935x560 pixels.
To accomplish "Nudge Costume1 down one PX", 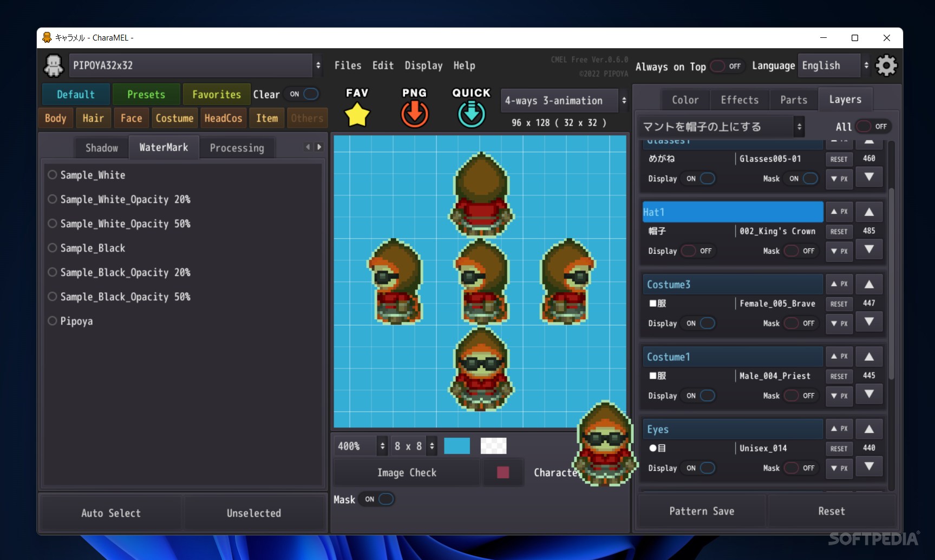I will 839,396.
